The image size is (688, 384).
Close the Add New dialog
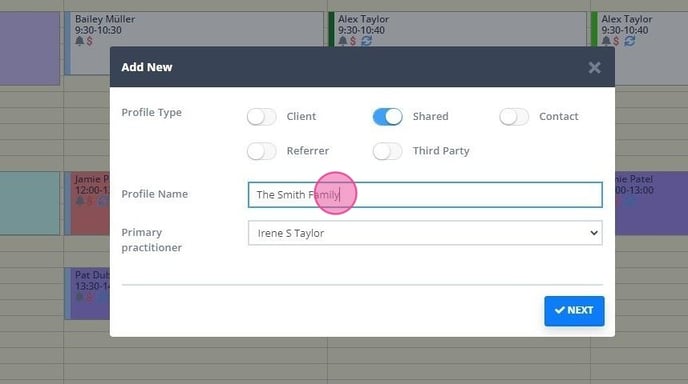[595, 68]
